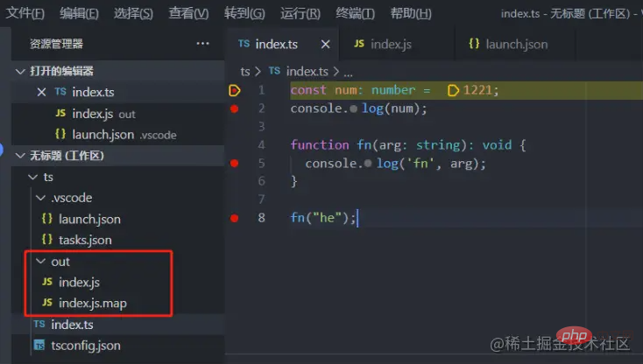Click tsconfig.json file icon
The height and width of the screenshot is (364, 643).
[39, 345]
